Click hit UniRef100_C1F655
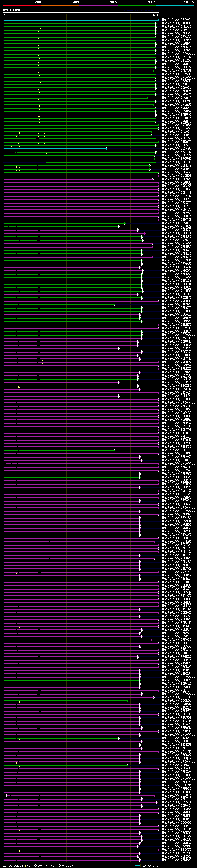The image size is (197, 868). pos(177,172)
